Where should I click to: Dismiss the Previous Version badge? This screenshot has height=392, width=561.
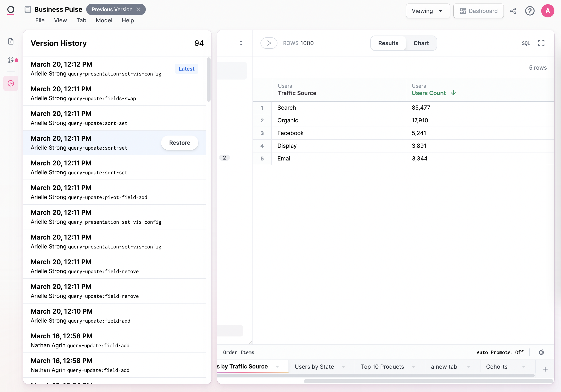(138, 9)
